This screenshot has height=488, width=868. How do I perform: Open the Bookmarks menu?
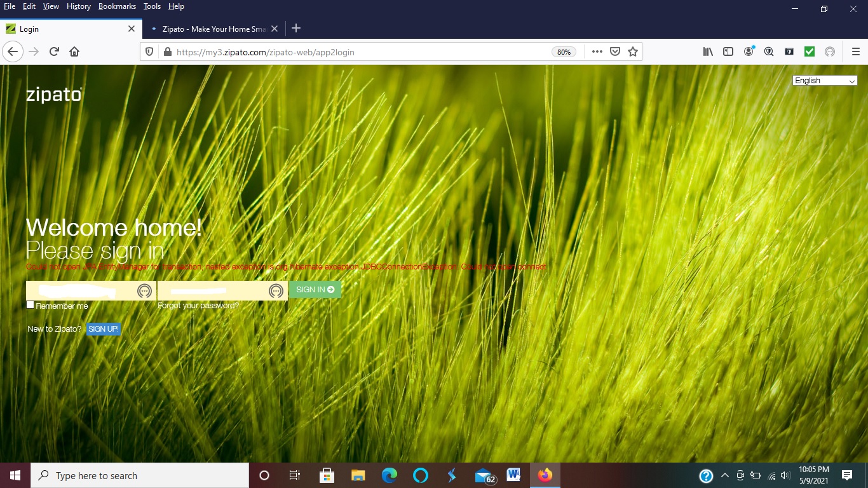click(x=117, y=6)
